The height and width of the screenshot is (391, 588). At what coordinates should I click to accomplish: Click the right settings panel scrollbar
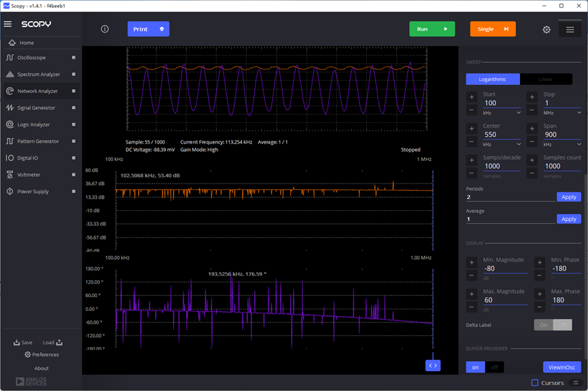tap(586, 267)
